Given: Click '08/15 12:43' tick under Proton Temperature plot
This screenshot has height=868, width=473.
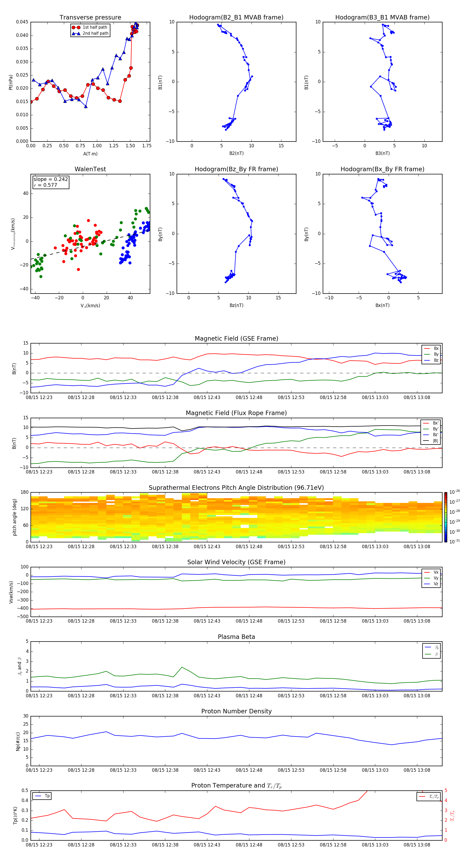Looking at the screenshot, I should click(x=207, y=845).
